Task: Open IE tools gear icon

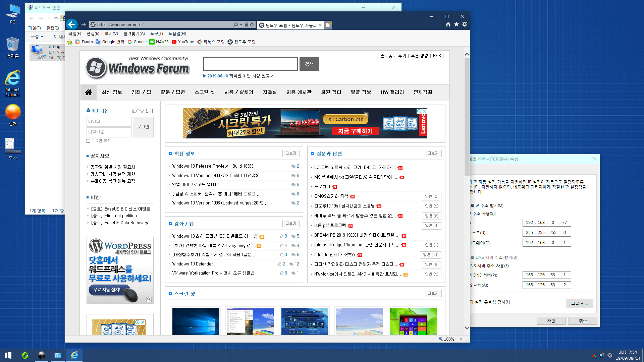Action: click(465, 24)
